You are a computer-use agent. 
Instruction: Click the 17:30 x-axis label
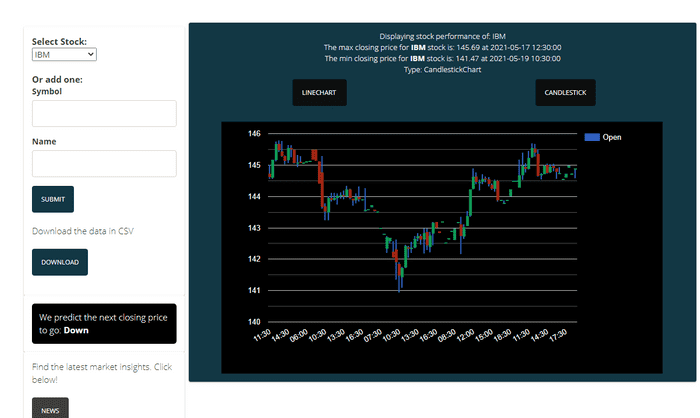(558, 335)
